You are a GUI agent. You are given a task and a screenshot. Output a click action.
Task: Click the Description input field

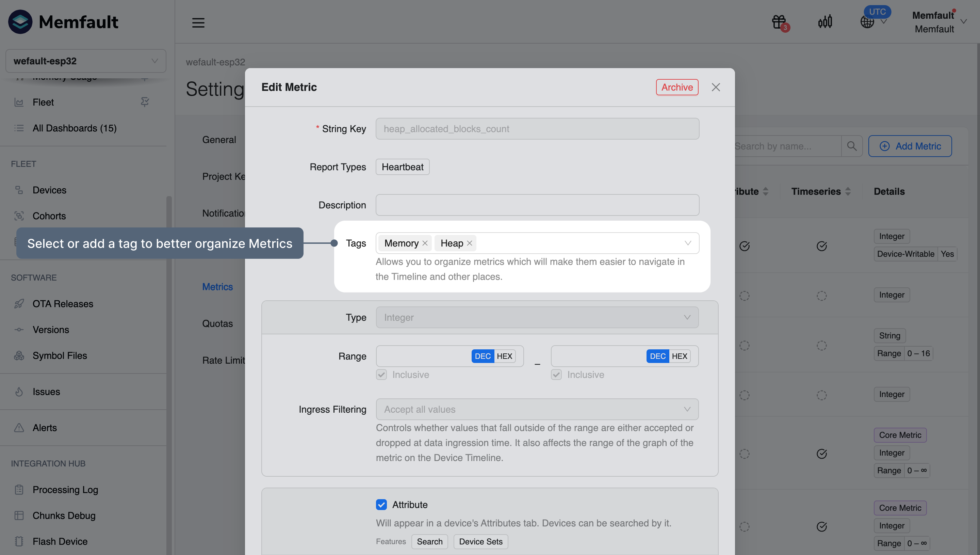(x=537, y=205)
